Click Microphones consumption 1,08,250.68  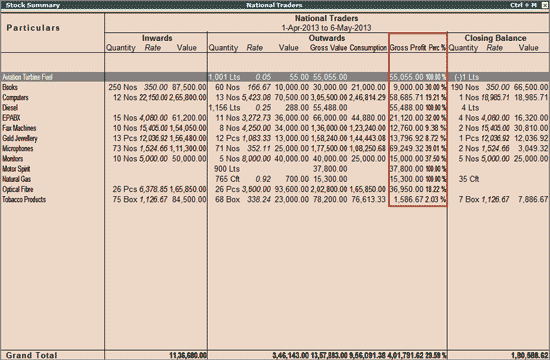(x=367, y=148)
